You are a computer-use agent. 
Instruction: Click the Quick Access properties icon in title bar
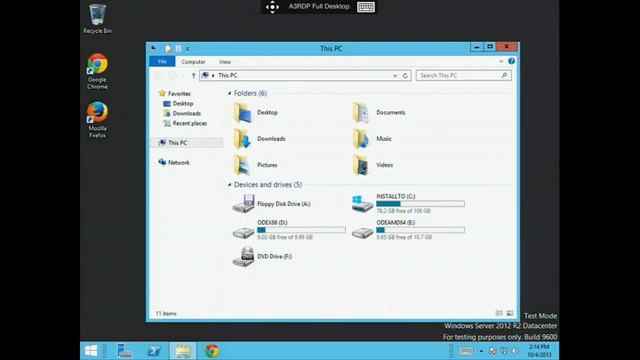click(168, 49)
